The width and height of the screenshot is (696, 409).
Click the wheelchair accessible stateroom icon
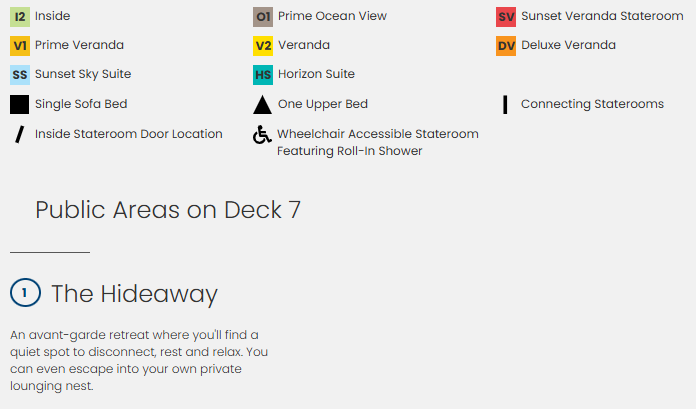pyautogui.click(x=262, y=135)
